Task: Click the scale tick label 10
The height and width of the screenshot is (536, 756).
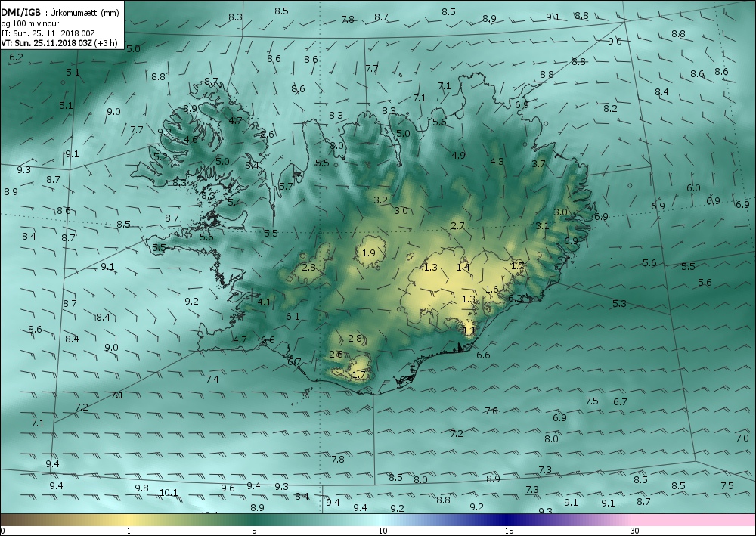Action: point(383,531)
